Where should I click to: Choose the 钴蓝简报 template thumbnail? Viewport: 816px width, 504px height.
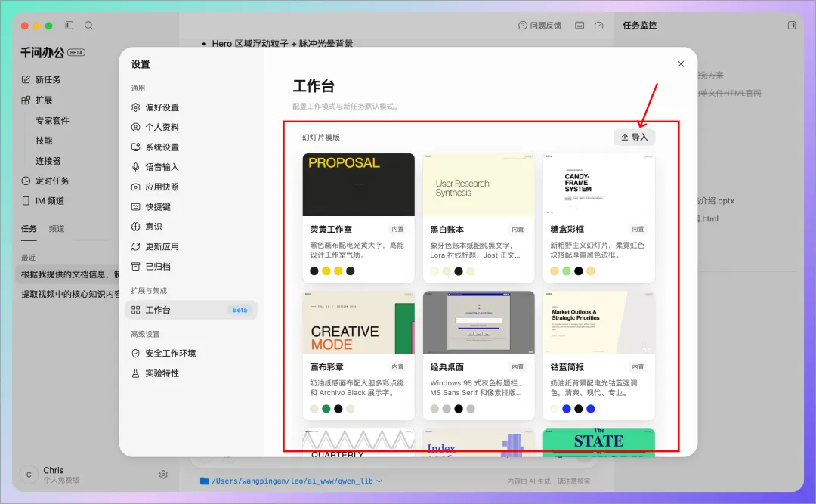[599, 323]
